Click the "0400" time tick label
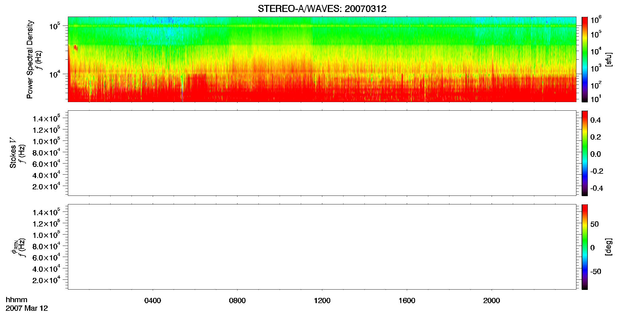 153,301
